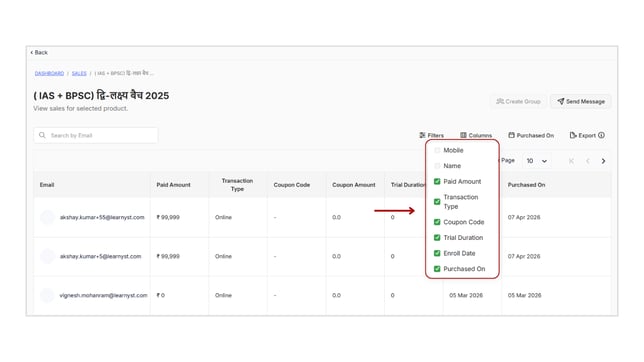This screenshot has width=644, height=362.
Task: Open the rows per page dropdown showing 10
Action: coord(537,161)
